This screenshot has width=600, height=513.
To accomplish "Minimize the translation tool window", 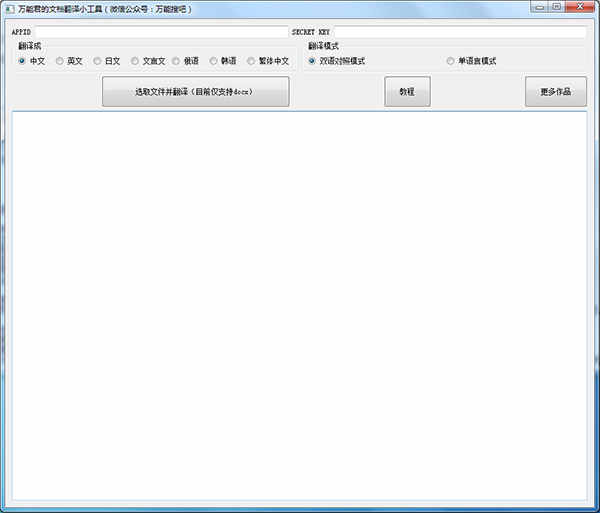I will click(540, 7).
